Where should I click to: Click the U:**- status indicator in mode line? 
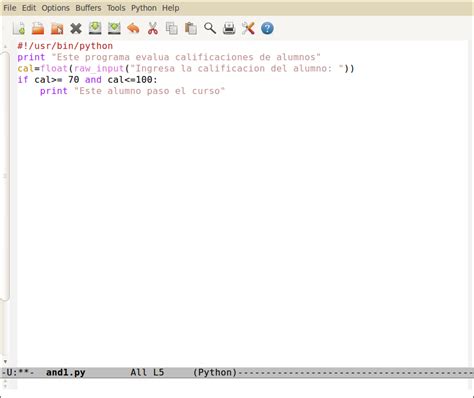coord(18,372)
